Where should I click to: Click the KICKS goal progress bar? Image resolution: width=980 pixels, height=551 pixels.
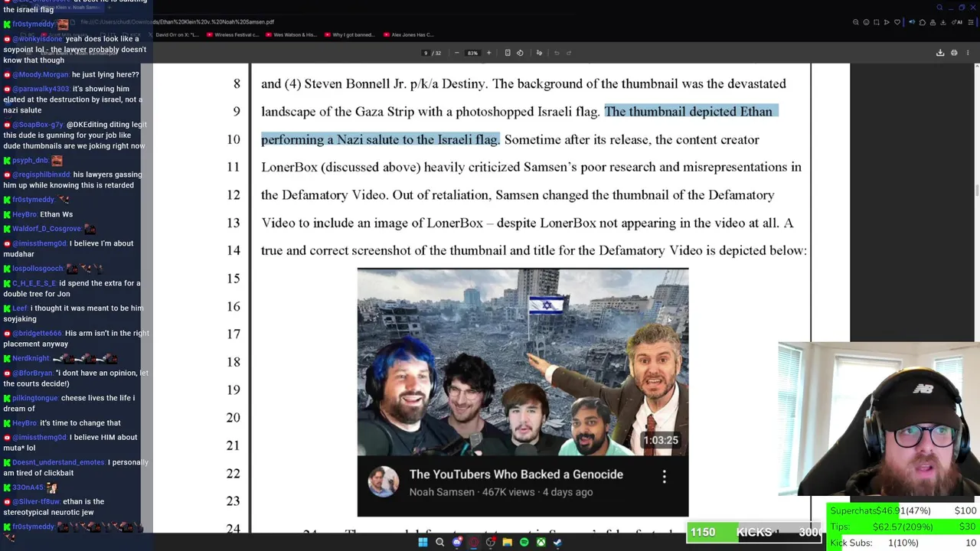pyautogui.click(x=753, y=533)
